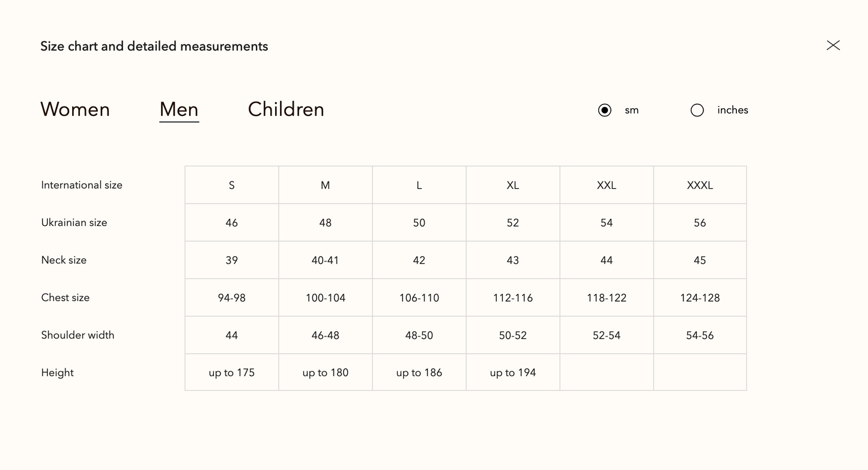Click the Ukrainian size 50 cell
Viewport: 868px width, 470px height.
click(x=419, y=223)
